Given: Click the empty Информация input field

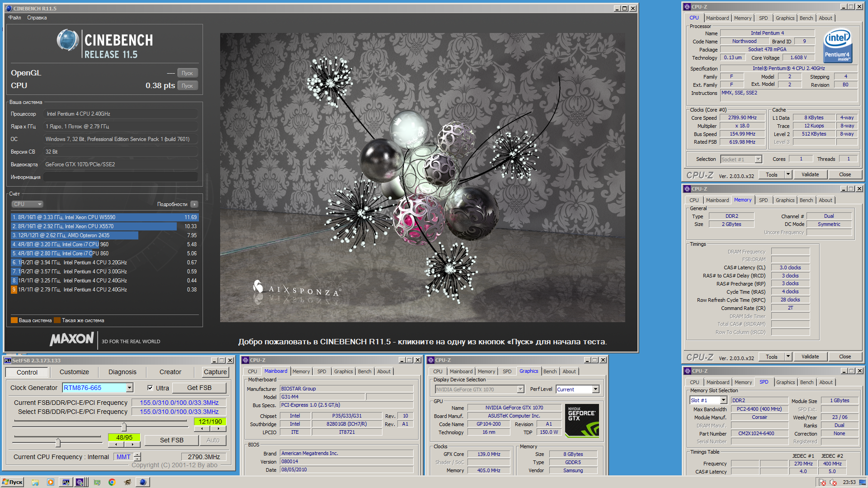Looking at the screenshot, I should pyautogui.click(x=121, y=177).
